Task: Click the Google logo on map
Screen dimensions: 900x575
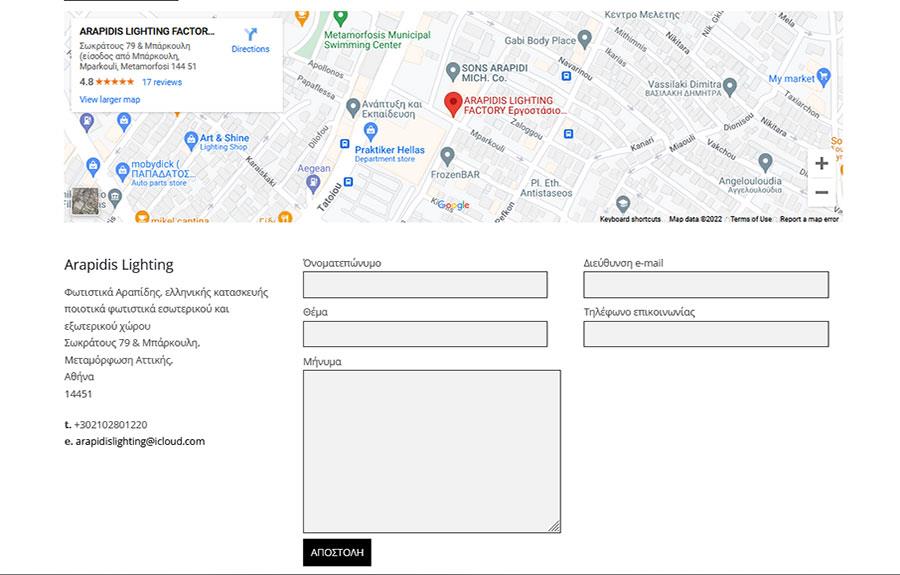Action: click(452, 205)
